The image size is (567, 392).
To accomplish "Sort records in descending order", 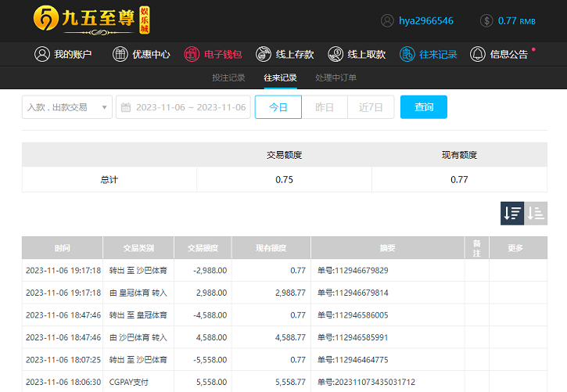I will (x=512, y=213).
